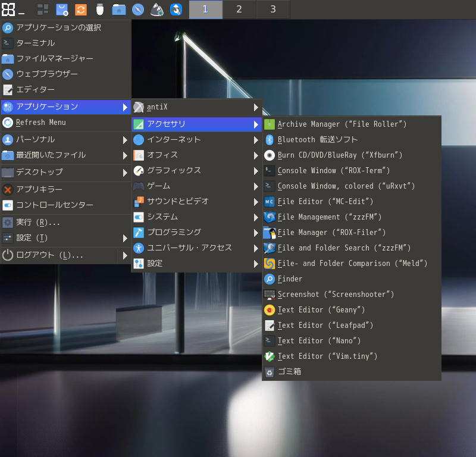
Task: Expand the インターネット submenu
Action: pos(174,140)
